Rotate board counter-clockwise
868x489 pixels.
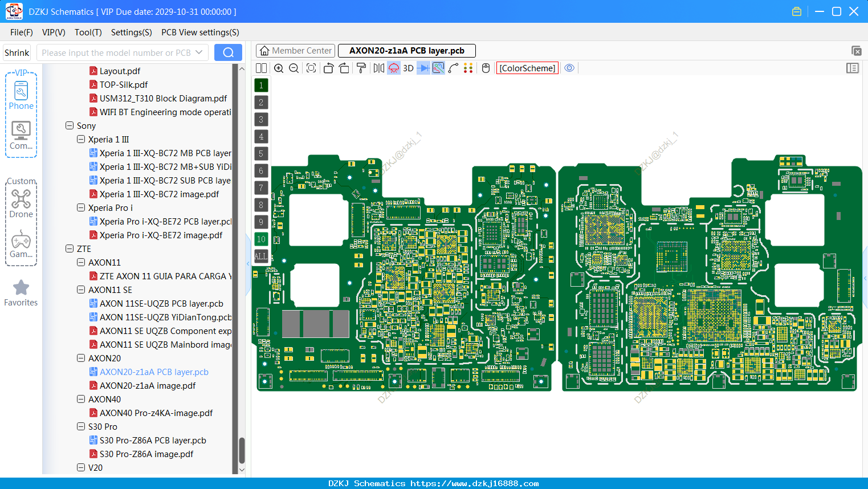328,68
